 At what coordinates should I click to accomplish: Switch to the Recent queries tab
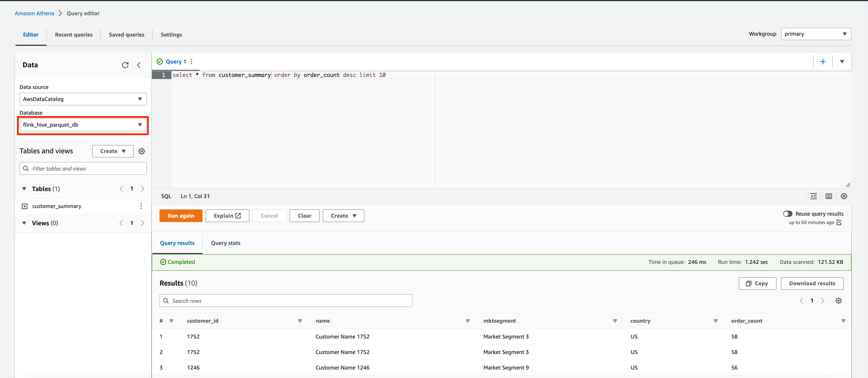(x=73, y=35)
